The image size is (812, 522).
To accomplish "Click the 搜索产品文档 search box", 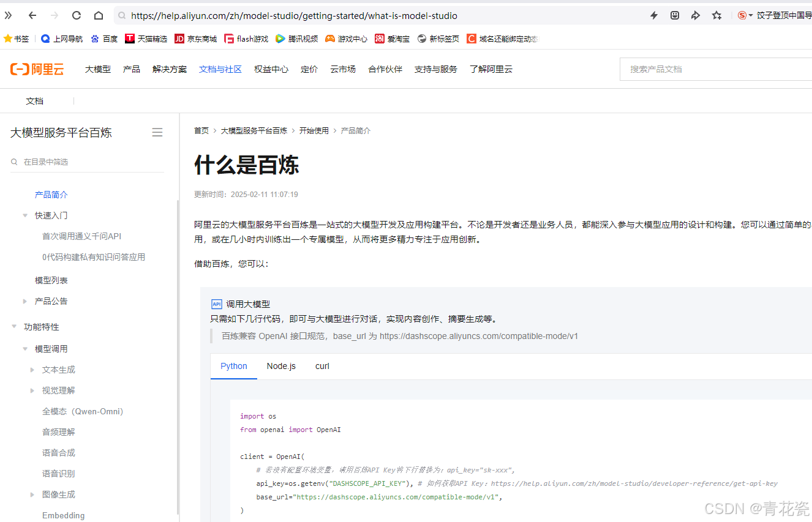I will [716, 69].
